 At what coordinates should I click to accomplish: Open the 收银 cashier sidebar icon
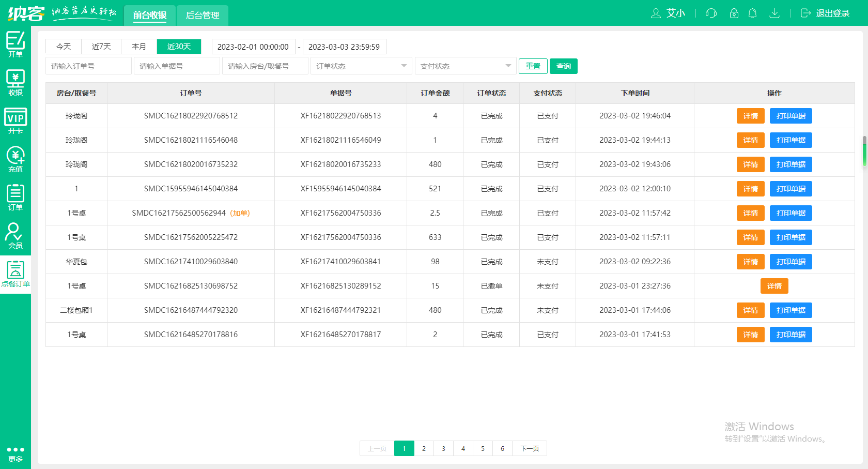(16, 83)
